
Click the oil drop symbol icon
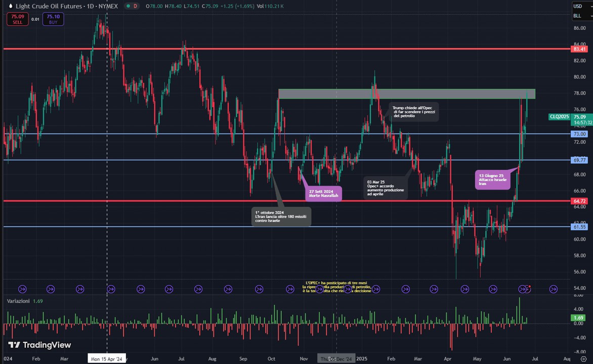[10, 6]
